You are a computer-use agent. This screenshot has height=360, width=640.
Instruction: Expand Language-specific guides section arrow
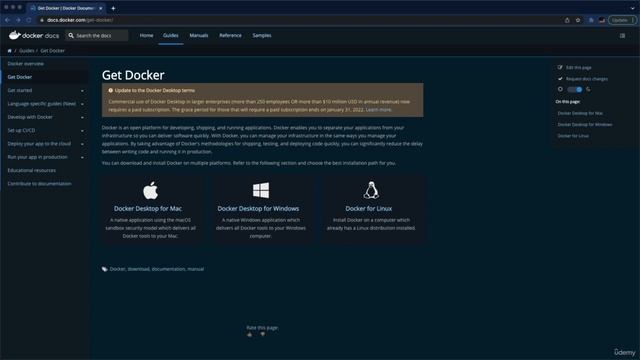[x=82, y=104]
